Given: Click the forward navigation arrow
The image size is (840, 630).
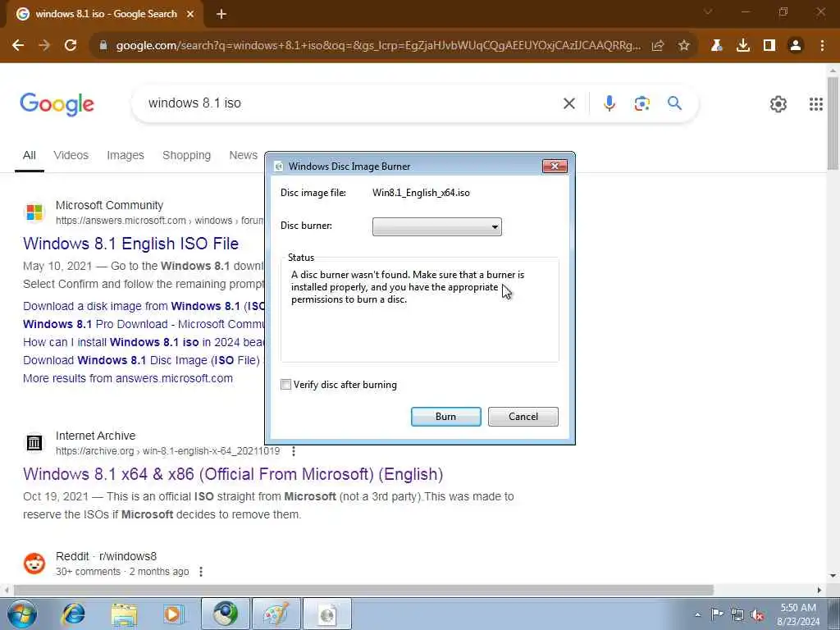Looking at the screenshot, I should coord(44,46).
